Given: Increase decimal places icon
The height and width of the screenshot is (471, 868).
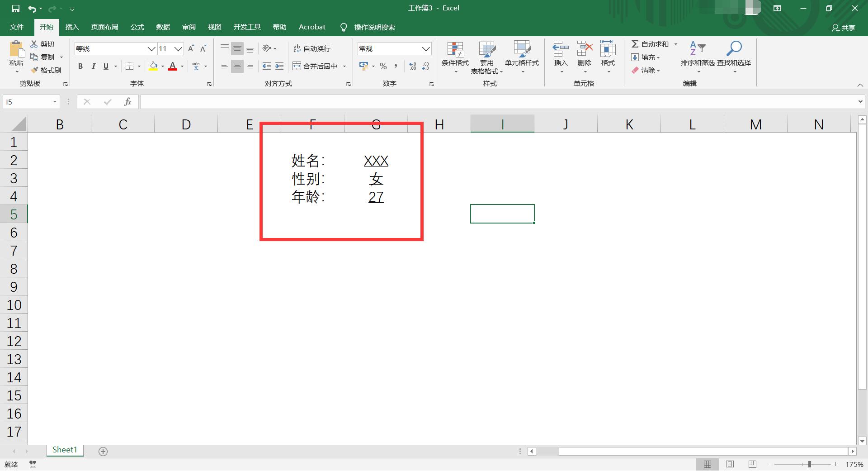Looking at the screenshot, I should tap(412, 66).
